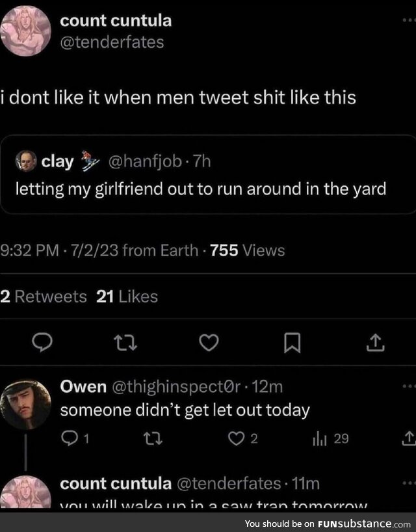
Task: Open the quoted tweet from clay
Action: [x=208, y=189]
